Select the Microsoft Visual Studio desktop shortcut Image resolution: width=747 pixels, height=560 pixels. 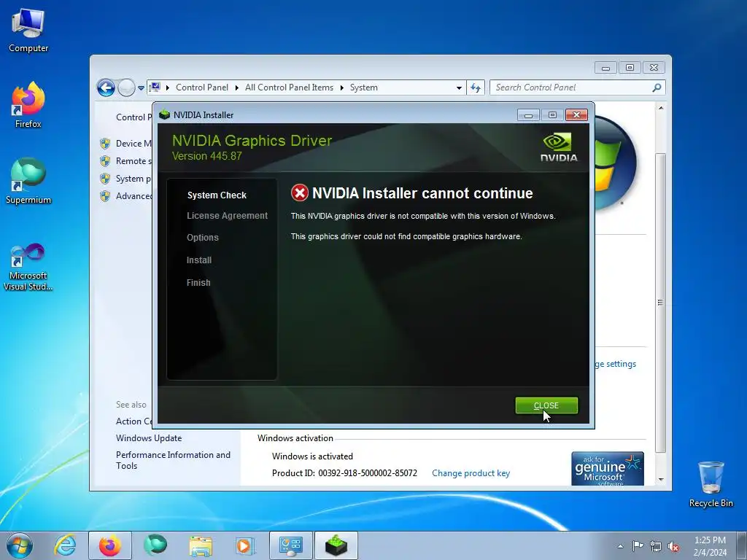pyautogui.click(x=28, y=267)
